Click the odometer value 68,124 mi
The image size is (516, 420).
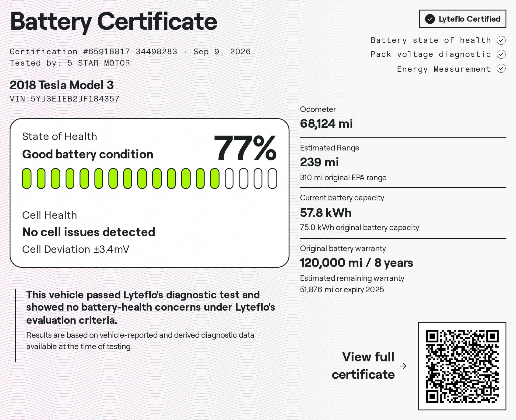click(326, 124)
